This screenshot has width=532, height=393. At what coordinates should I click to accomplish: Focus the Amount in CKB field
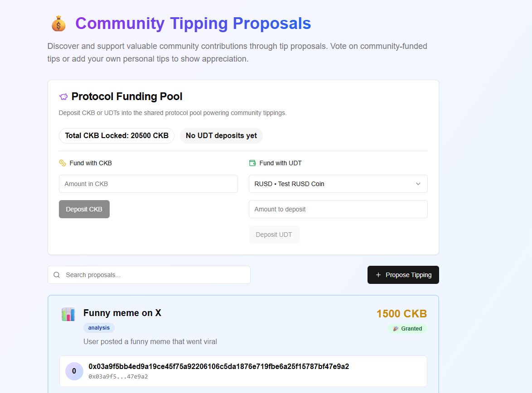tap(148, 184)
